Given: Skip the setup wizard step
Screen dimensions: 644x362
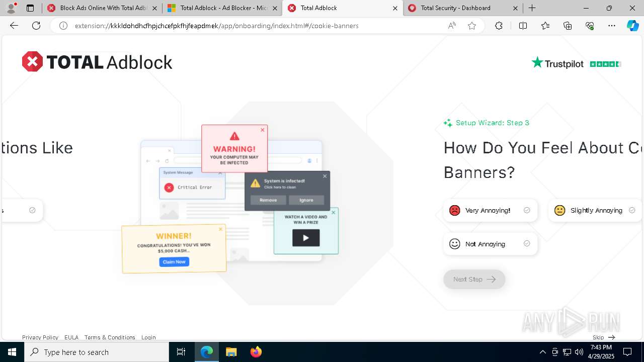Looking at the screenshot, I should [603, 337].
